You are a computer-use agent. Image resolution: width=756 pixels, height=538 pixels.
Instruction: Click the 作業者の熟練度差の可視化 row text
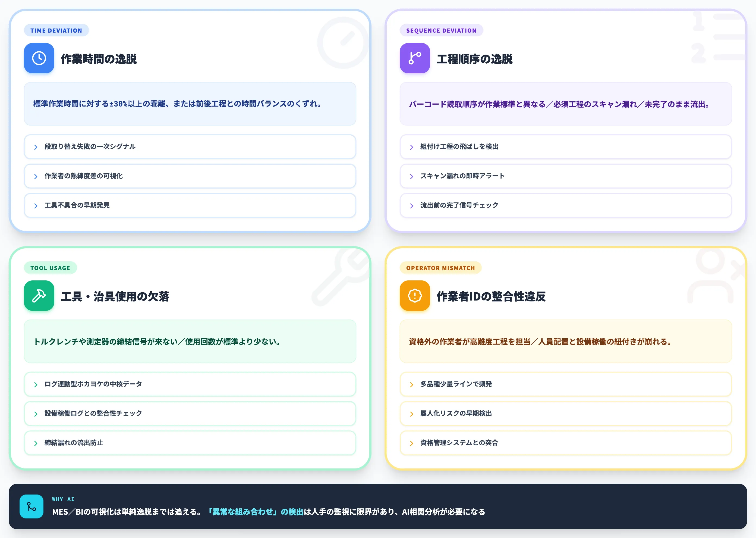[83, 176]
